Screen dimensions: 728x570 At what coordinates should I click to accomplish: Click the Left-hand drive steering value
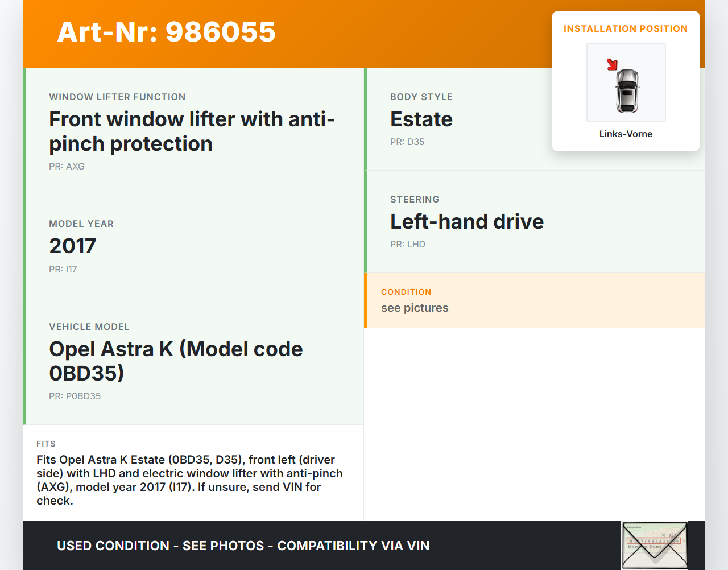tap(466, 221)
